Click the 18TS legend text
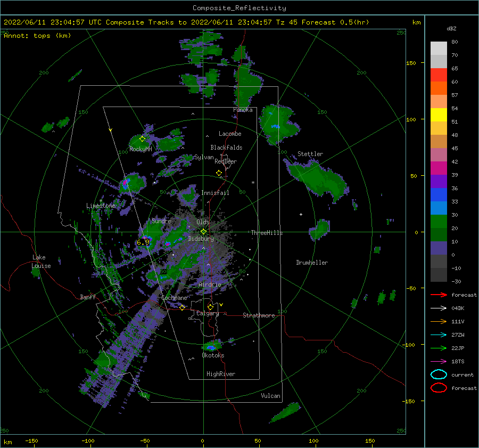The image size is (479, 448). coord(458,362)
